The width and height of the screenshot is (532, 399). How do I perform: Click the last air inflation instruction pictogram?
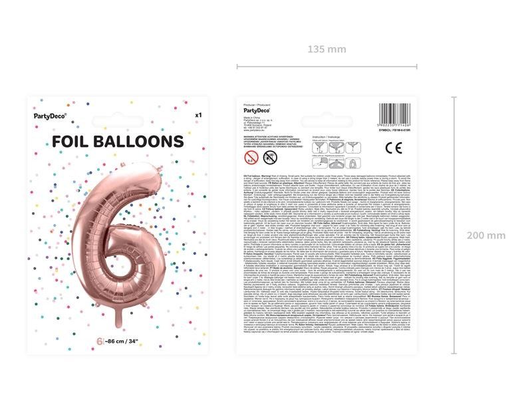click(x=353, y=163)
